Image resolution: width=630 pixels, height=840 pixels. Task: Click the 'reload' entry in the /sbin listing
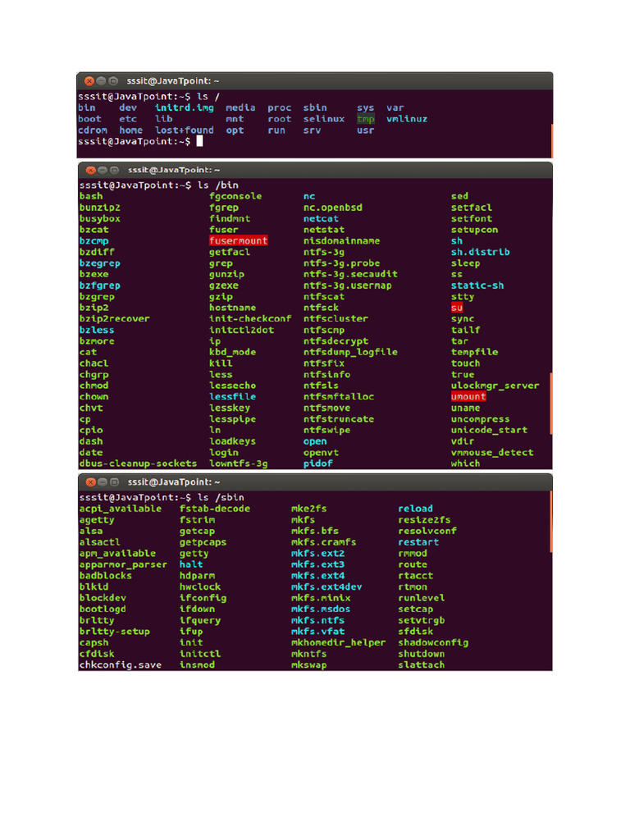(x=416, y=509)
